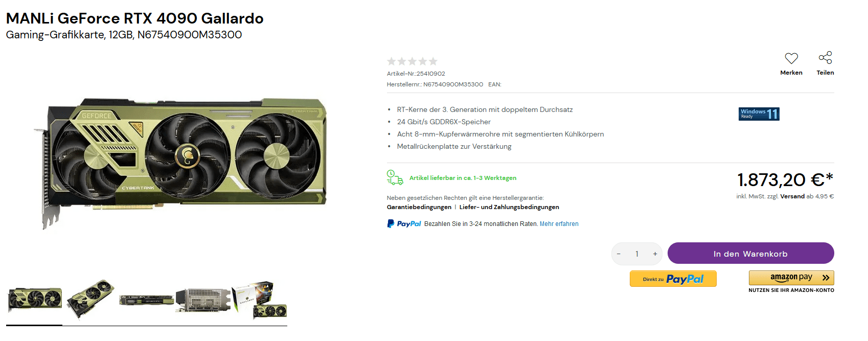Select the packaging box thumbnail

coord(260,300)
